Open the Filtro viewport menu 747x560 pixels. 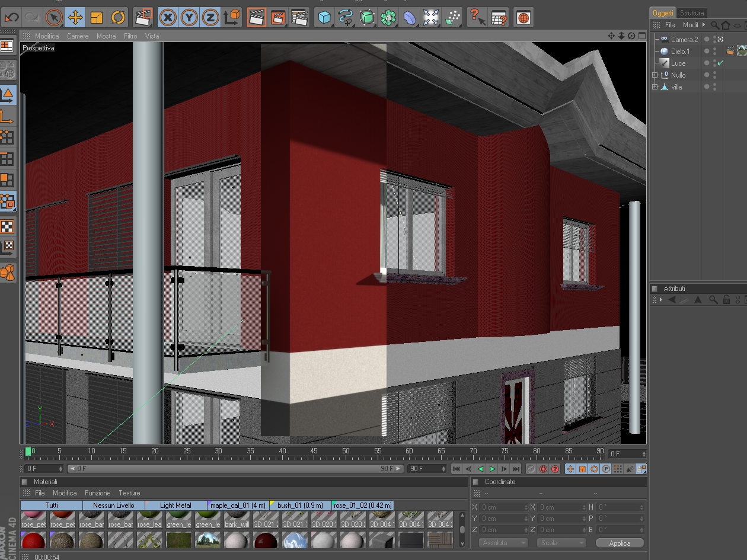tap(130, 36)
